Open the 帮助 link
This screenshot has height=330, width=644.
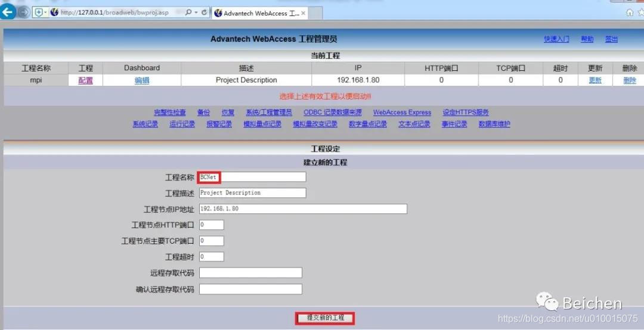click(587, 39)
